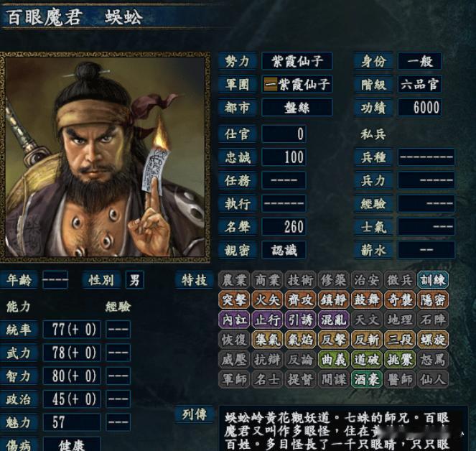Click the 統率 value field 77
This screenshot has height=451, width=476.
point(72,329)
